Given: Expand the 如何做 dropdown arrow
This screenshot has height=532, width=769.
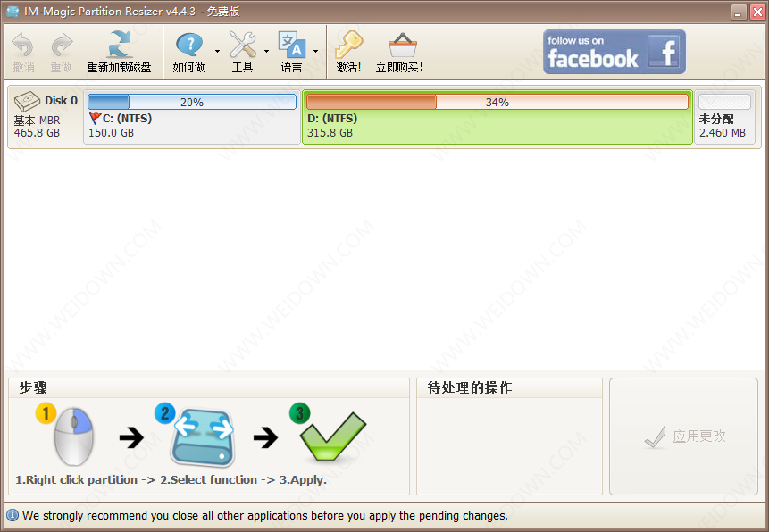Looking at the screenshot, I should (217, 51).
